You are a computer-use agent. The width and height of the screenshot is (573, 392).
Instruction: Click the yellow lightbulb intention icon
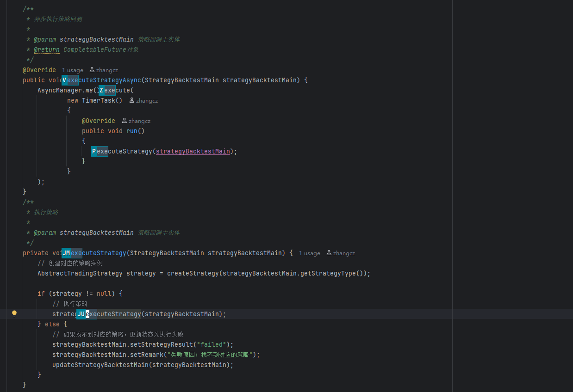coord(14,314)
